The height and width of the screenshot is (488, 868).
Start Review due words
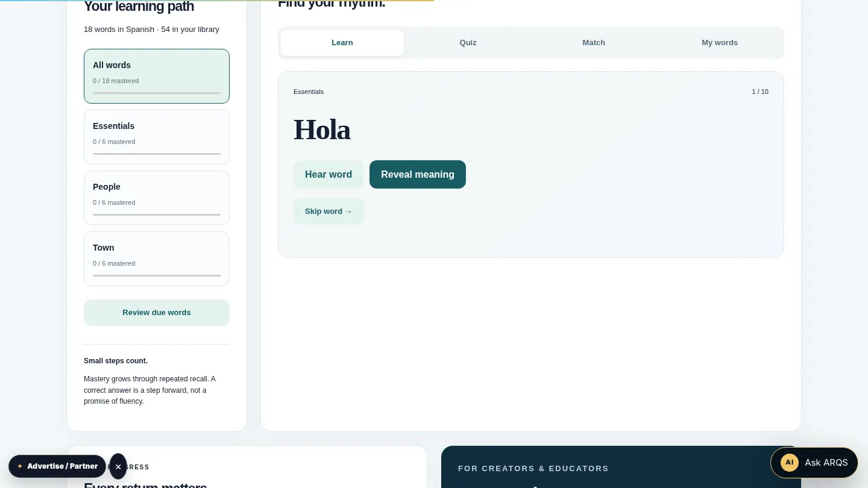157,313
